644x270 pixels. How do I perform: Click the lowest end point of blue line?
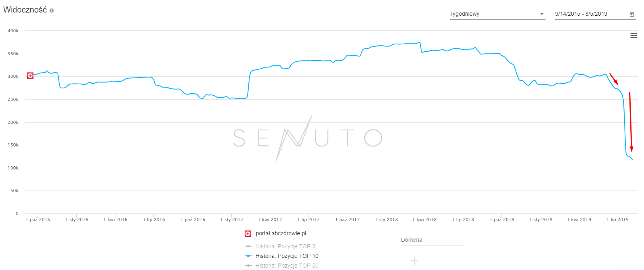[632, 159]
